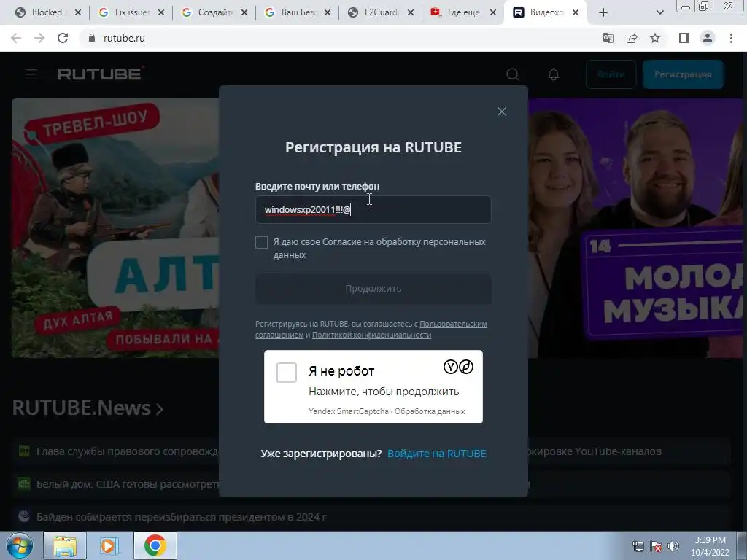Check the personal data consent checkbox
Image resolution: width=747 pixels, height=560 pixels.
pos(262,242)
